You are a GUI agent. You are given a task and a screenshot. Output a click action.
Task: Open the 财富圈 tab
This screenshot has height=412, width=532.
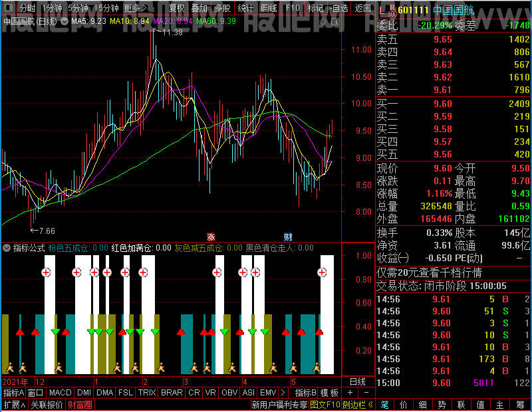tap(80, 405)
